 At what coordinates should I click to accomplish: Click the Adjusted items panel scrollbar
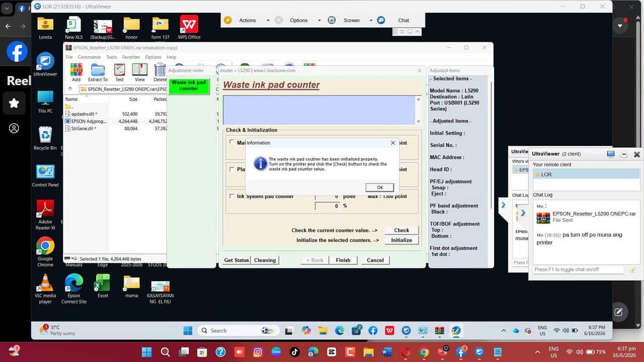click(x=491, y=145)
